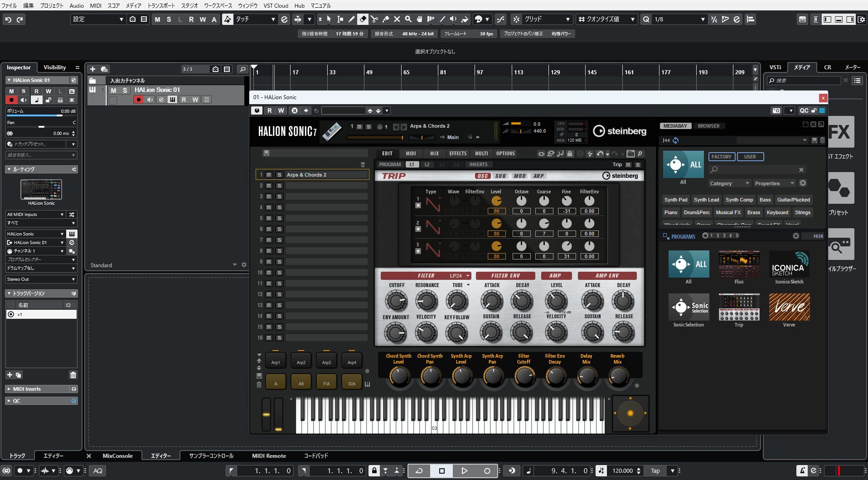The width and height of the screenshot is (868, 480).
Task: Adjust the ボリューム volume slider in Inspector
Action: [41, 115]
